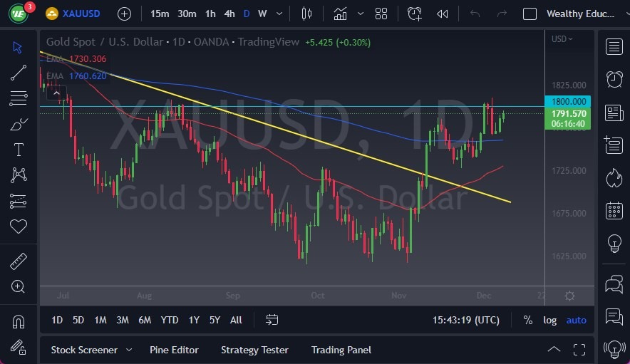Open the USD currency dropdown
This screenshot has height=364, width=630.
pos(562,39)
